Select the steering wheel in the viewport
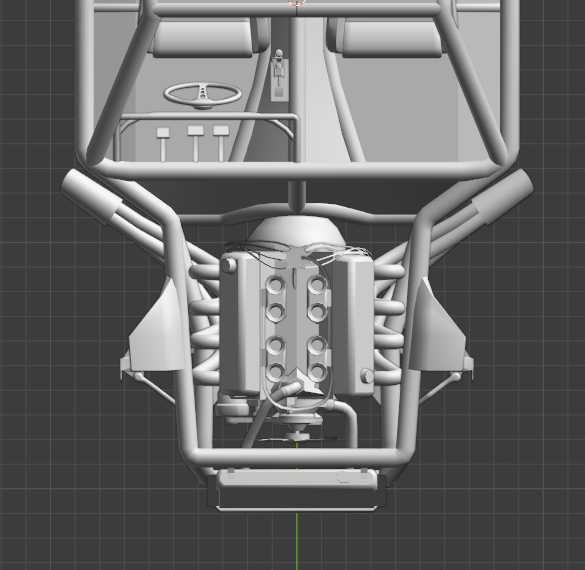Image resolution: width=585 pixels, height=570 pixels. click(202, 95)
